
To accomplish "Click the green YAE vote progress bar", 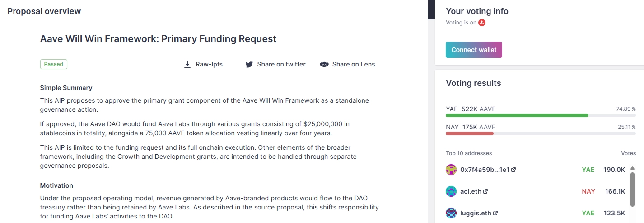I will click(x=517, y=115).
